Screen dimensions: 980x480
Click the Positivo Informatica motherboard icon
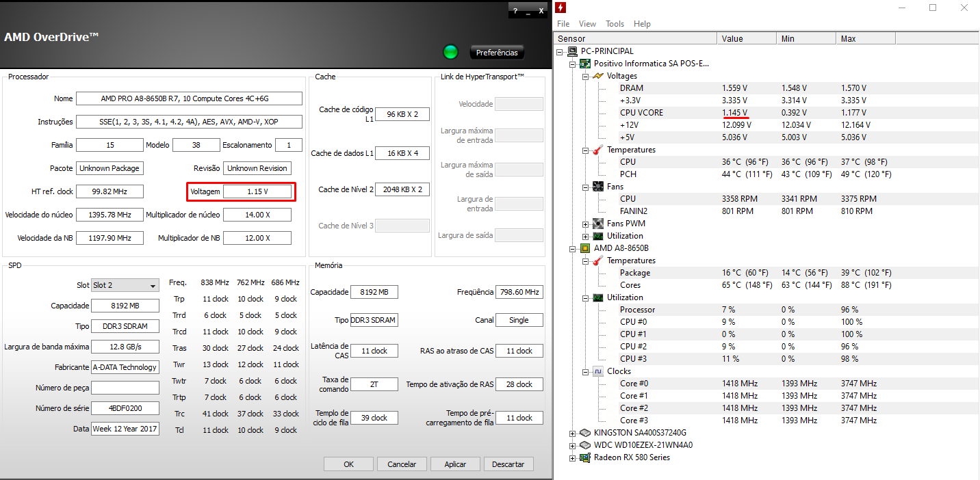pyautogui.click(x=585, y=64)
